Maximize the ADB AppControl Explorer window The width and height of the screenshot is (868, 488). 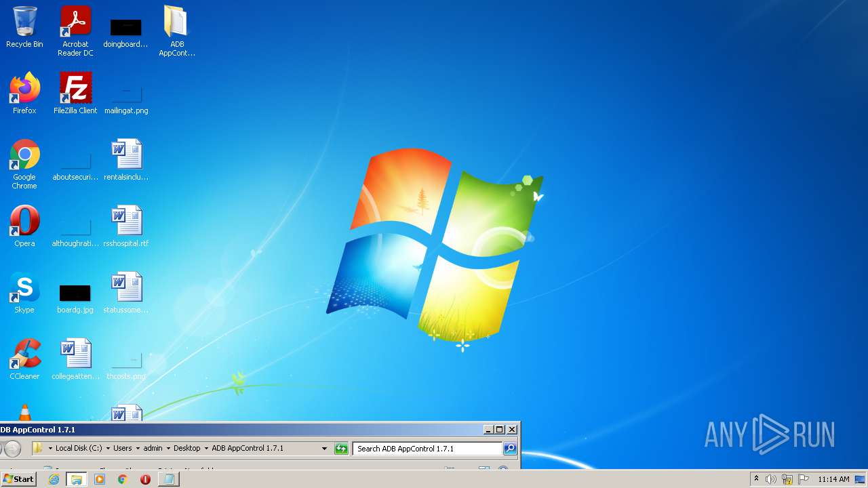[500, 430]
